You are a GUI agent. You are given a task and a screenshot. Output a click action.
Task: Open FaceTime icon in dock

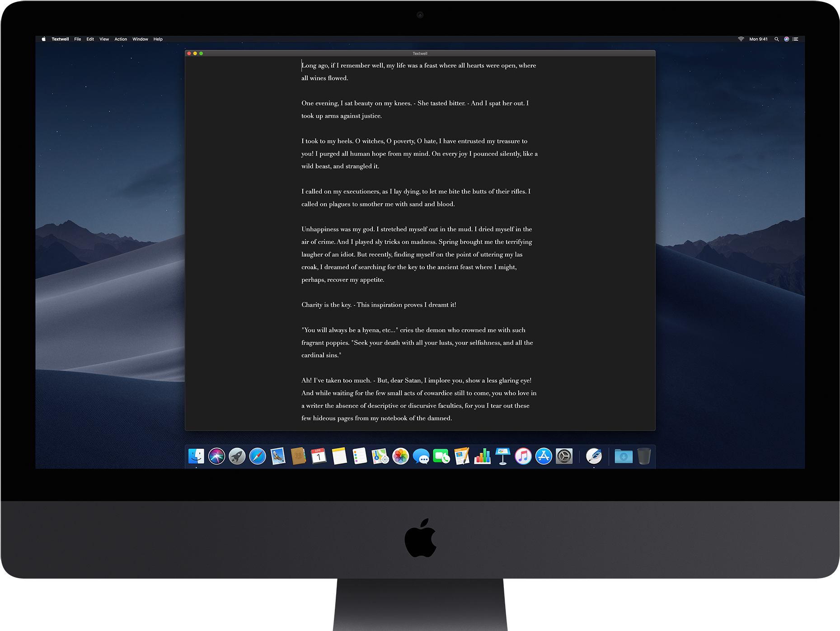(441, 456)
